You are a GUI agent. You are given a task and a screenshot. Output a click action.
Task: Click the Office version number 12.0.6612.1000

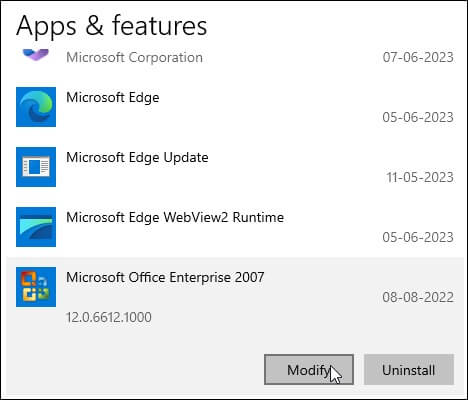[x=109, y=317]
